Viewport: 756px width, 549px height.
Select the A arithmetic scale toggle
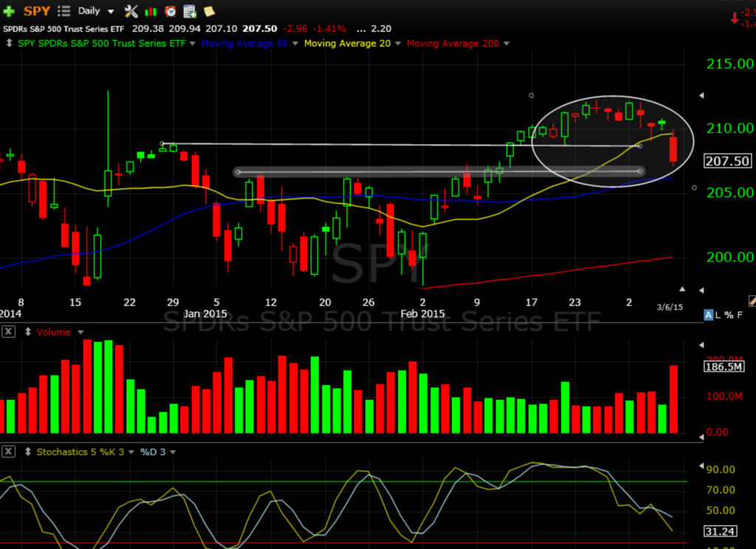pos(708,315)
